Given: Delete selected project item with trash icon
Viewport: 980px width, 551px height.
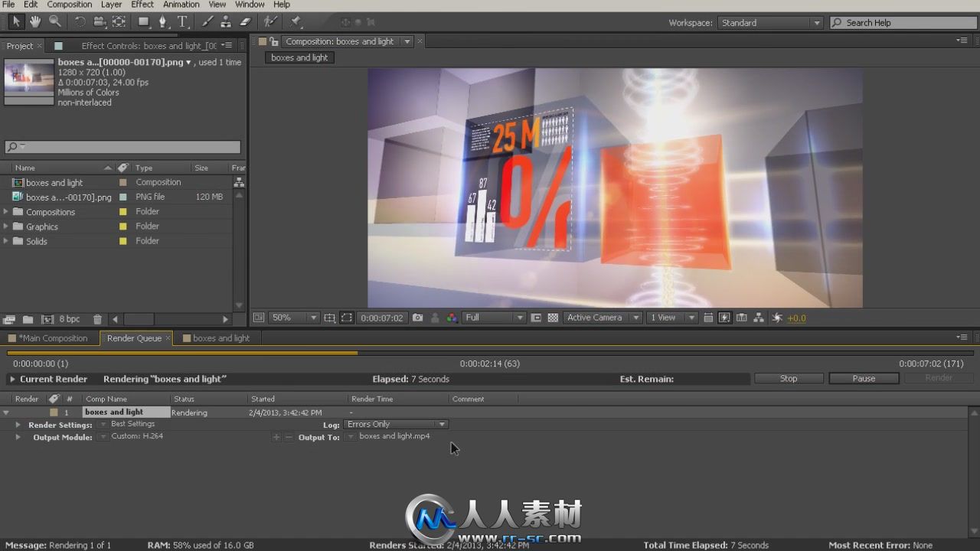Looking at the screenshot, I should coord(97,319).
